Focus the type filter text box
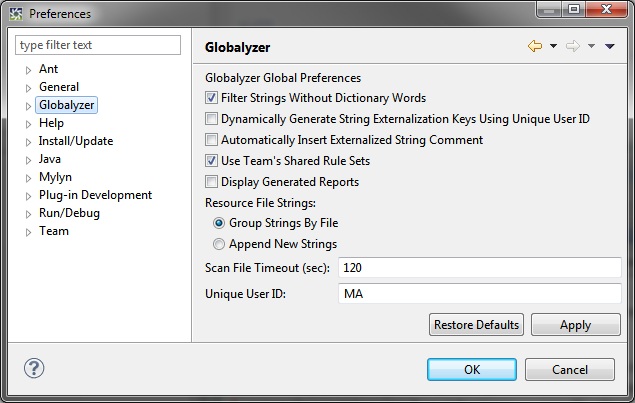 click(x=98, y=45)
